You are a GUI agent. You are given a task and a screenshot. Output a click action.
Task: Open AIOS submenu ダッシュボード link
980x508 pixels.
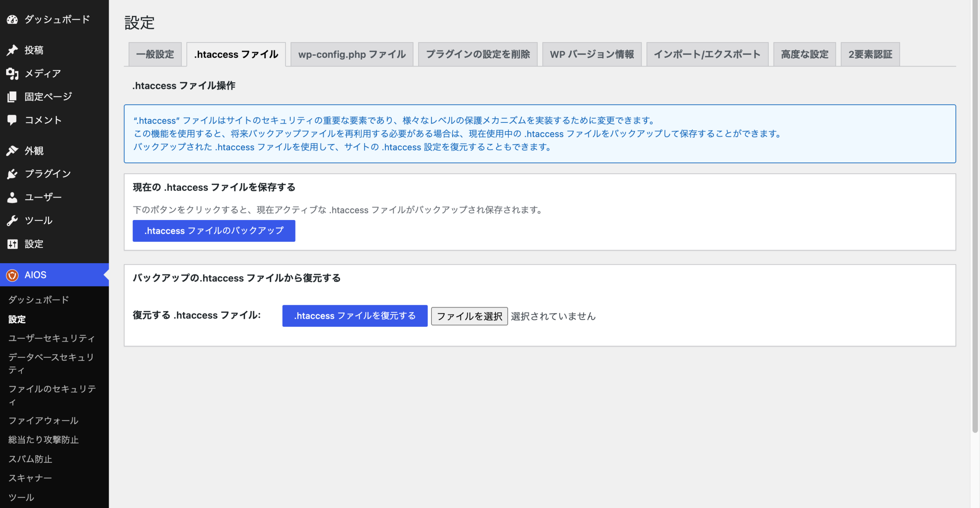39,300
